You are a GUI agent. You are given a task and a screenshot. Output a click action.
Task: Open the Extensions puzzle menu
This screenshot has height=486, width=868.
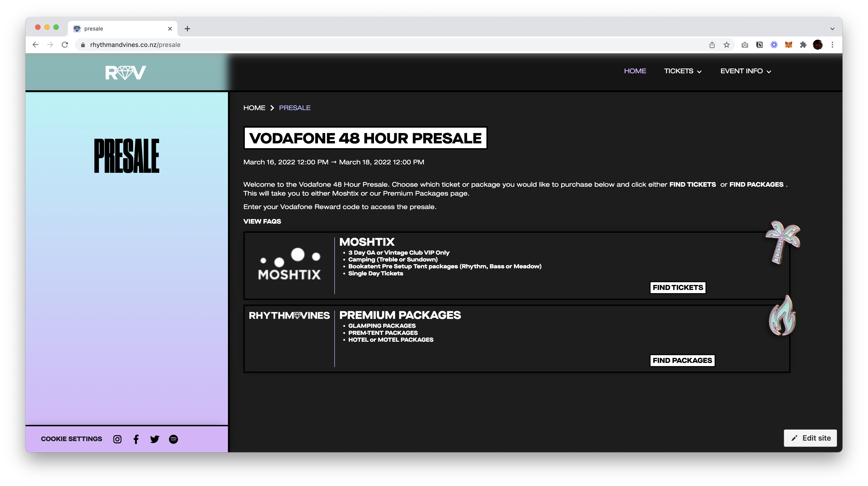point(803,44)
